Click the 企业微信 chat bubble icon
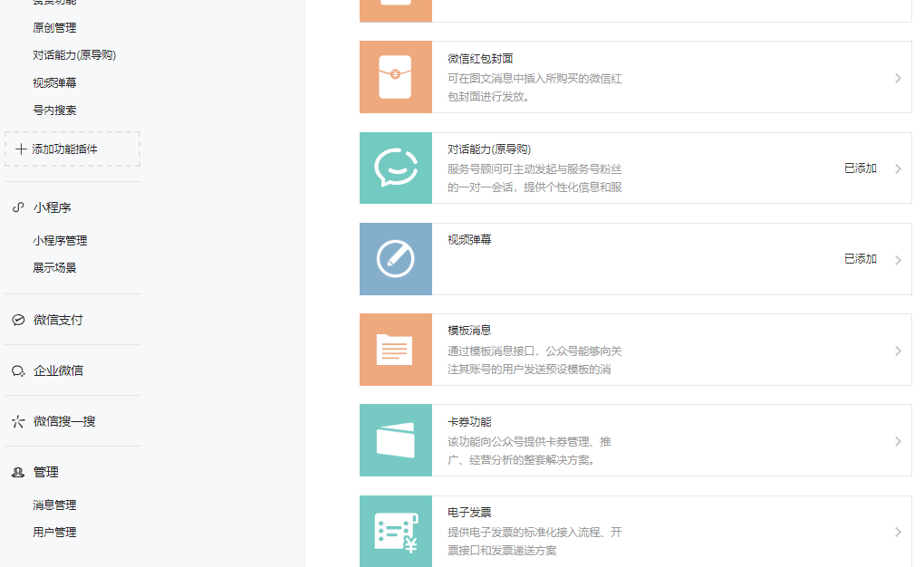The height and width of the screenshot is (567, 924). point(18,370)
